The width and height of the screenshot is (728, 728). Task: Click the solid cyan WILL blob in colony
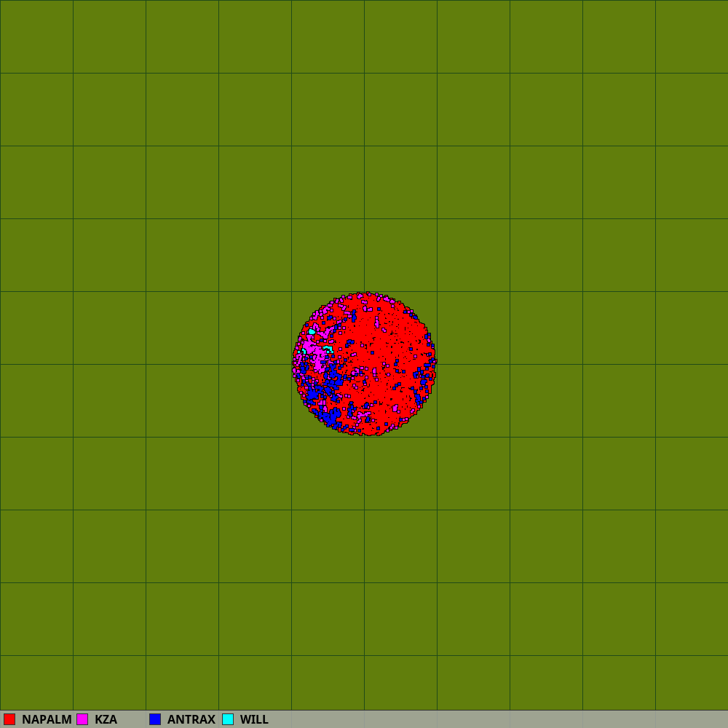coord(312,332)
